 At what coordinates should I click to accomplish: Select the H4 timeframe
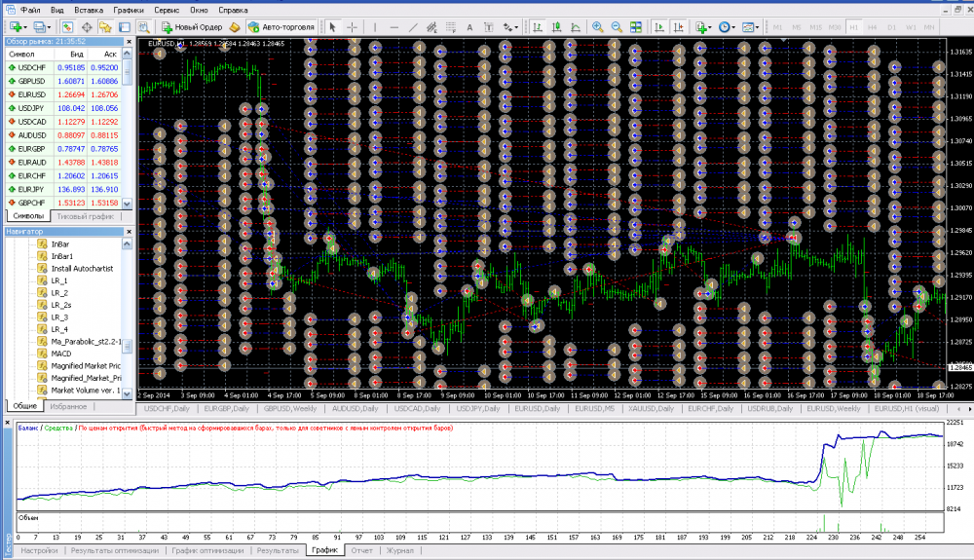coord(872,26)
